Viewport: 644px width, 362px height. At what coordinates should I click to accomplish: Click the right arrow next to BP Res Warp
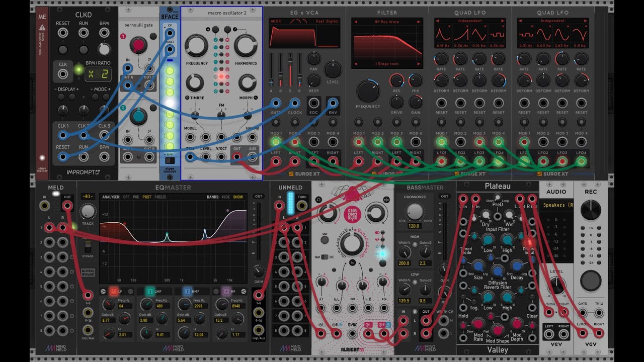click(x=419, y=22)
